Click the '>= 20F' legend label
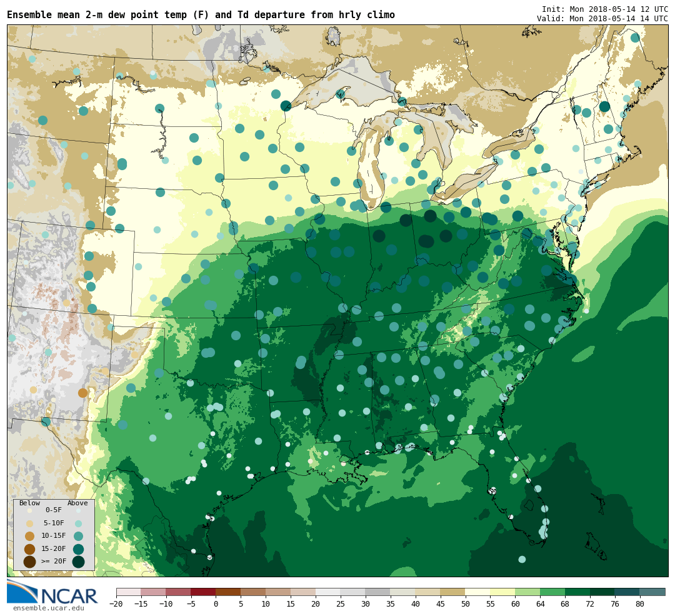 pos(54,562)
